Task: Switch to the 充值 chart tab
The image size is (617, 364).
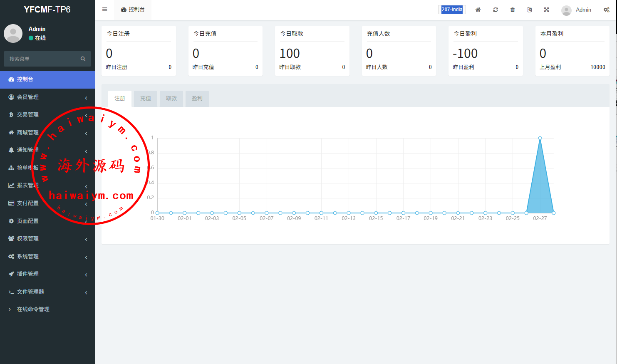Action: click(146, 99)
